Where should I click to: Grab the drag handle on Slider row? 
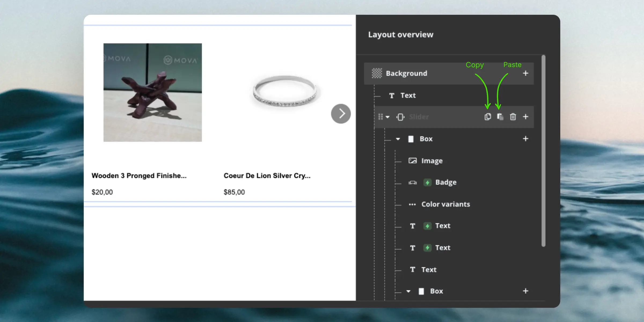click(x=380, y=117)
